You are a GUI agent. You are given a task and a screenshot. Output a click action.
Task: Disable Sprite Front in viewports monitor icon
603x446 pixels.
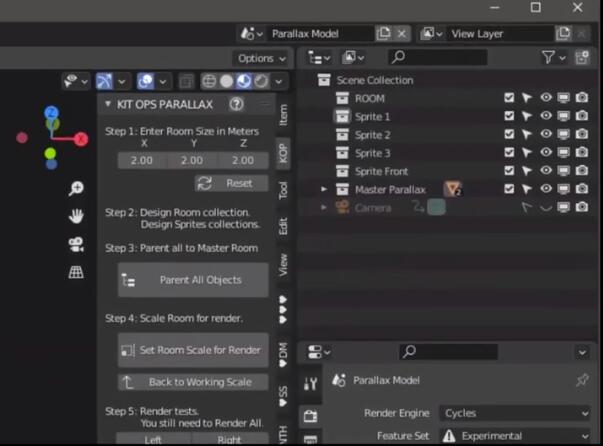(x=564, y=171)
